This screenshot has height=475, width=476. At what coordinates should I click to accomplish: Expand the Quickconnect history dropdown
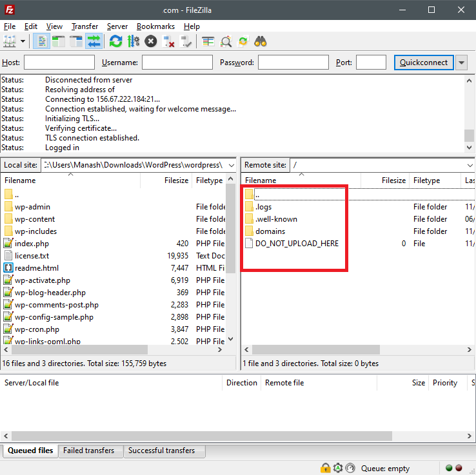pos(461,63)
